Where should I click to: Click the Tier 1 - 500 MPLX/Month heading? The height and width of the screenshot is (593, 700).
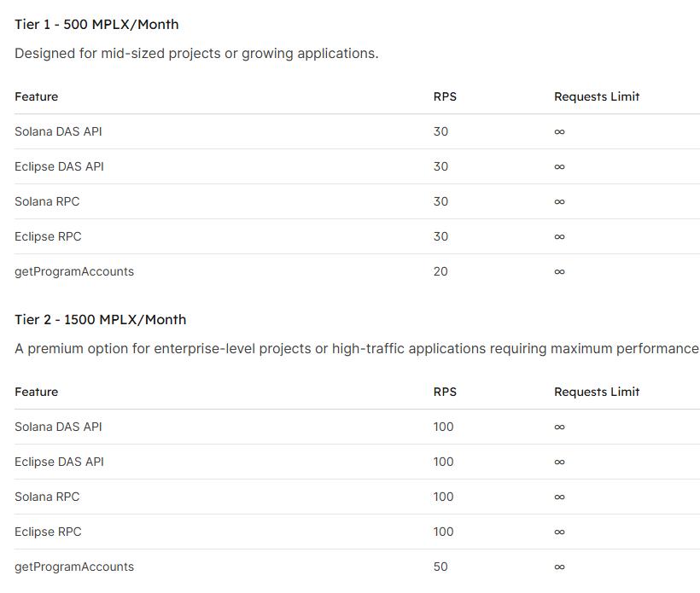click(x=96, y=25)
